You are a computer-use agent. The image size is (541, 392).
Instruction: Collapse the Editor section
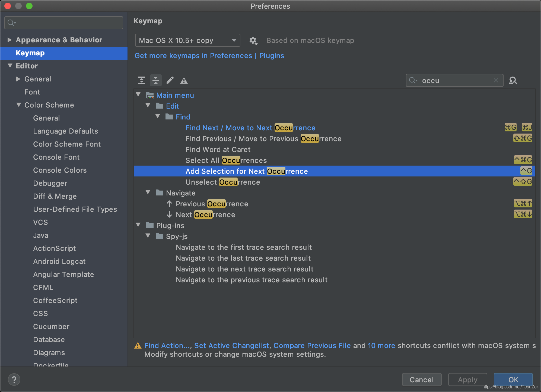(x=10, y=66)
